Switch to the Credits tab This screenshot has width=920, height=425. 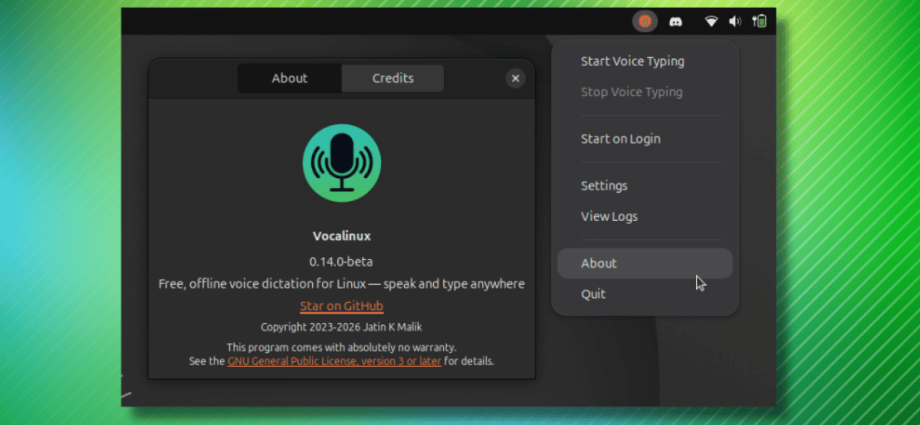(393, 79)
